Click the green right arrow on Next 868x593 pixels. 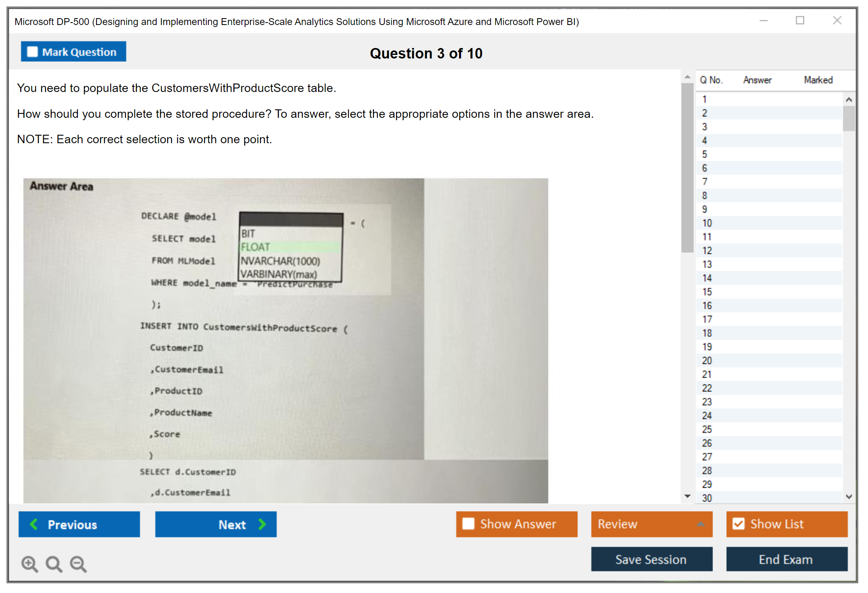tap(262, 524)
